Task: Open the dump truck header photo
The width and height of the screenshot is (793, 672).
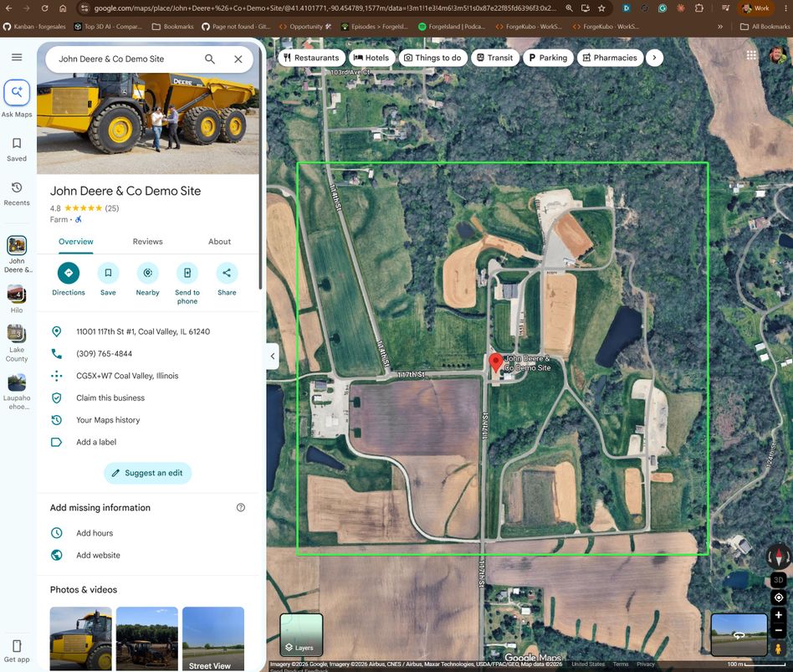Action: pyautogui.click(x=148, y=124)
